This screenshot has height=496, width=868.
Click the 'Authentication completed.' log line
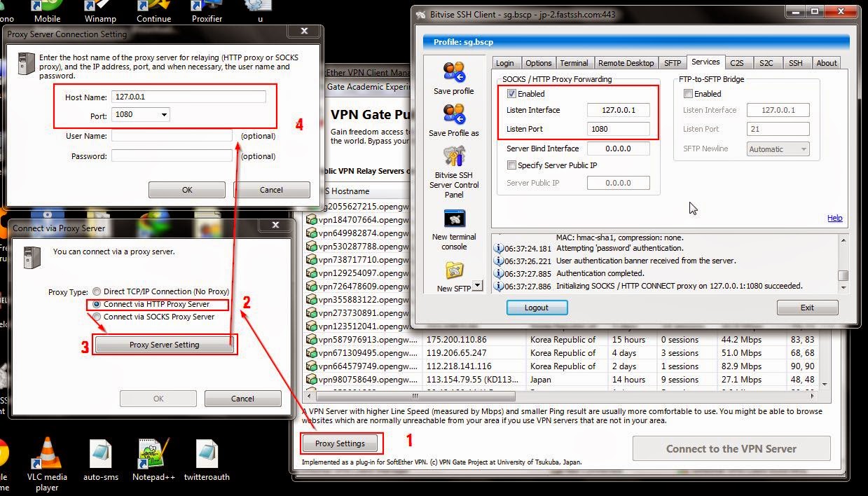[x=600, y=273]
